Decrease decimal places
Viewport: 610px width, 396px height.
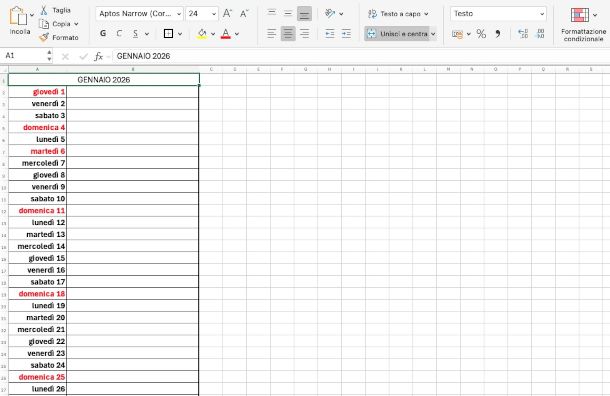click(540, 34)
